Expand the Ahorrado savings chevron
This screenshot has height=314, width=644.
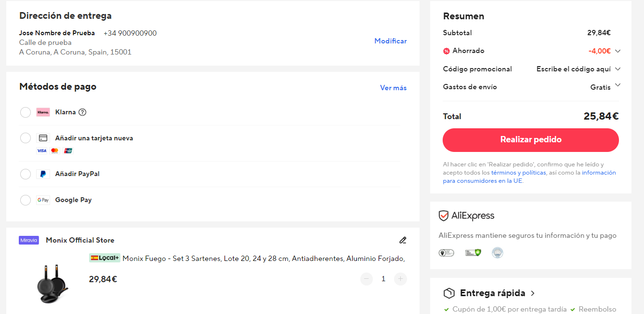click(618, 51)
